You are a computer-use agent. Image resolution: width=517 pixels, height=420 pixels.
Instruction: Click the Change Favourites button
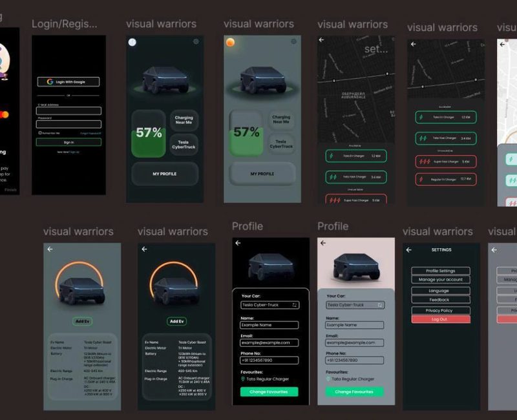268,392
